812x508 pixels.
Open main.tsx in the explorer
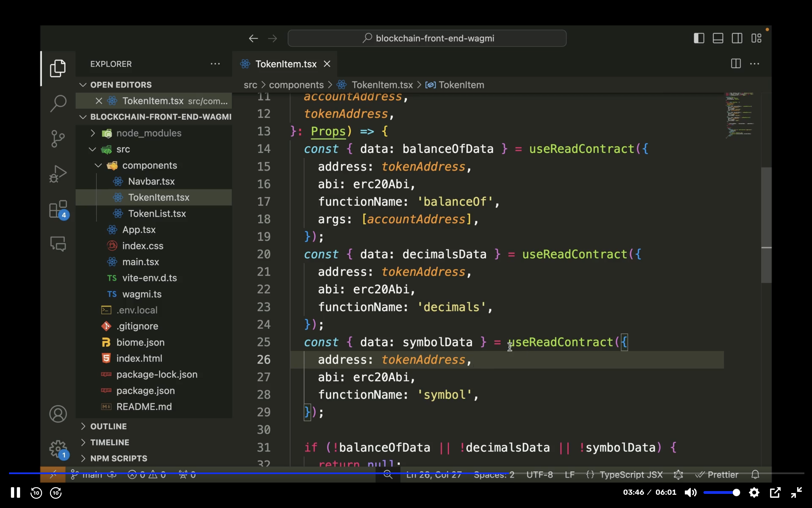[154, 262]
